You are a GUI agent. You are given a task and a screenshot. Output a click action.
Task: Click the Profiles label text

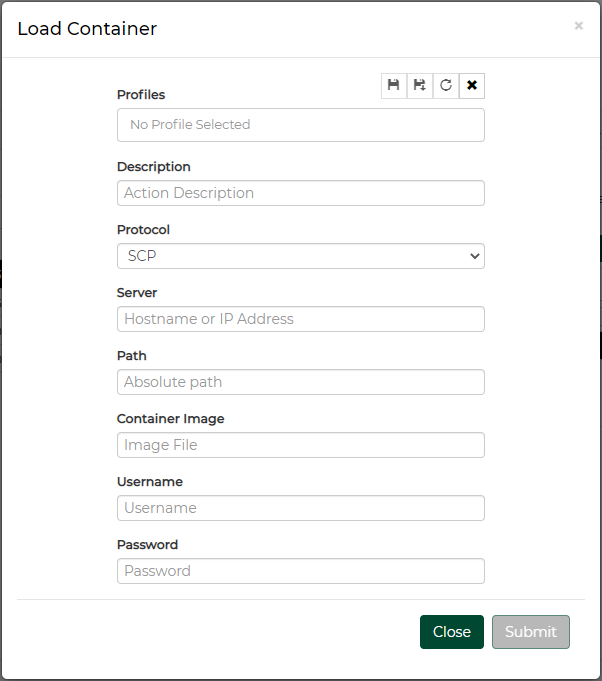(x=141, y=95)
